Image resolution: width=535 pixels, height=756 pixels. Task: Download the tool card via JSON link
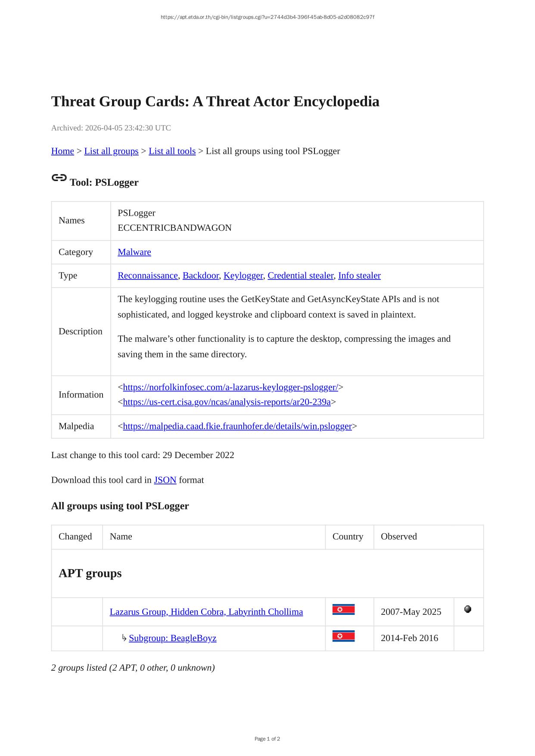pyautogui.click(x=165, y=480)
